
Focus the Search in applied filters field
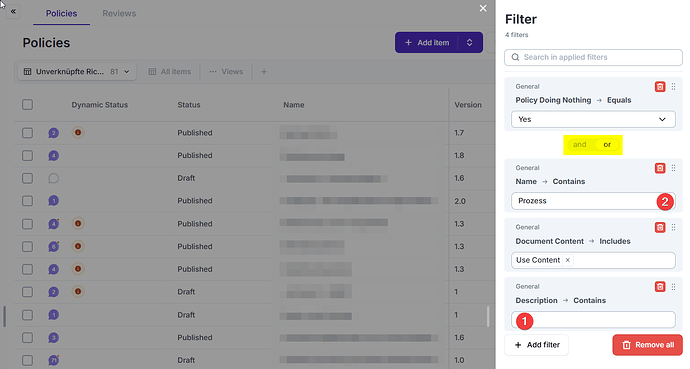[x=593, y=57]
